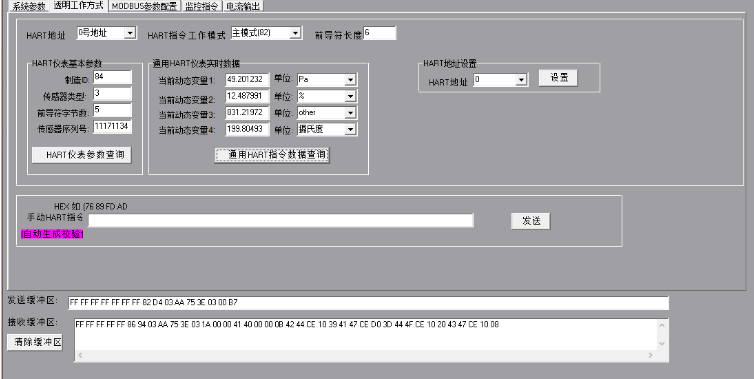754x379 pixels.
Task: Click the 接收缓冲区: label
Action: tap(33, 322)
